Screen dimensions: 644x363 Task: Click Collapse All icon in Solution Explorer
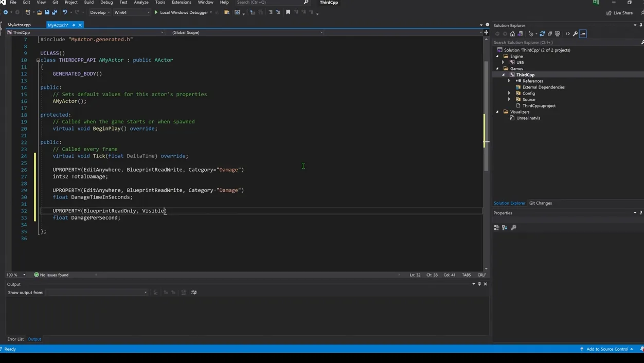pos(550,34)
